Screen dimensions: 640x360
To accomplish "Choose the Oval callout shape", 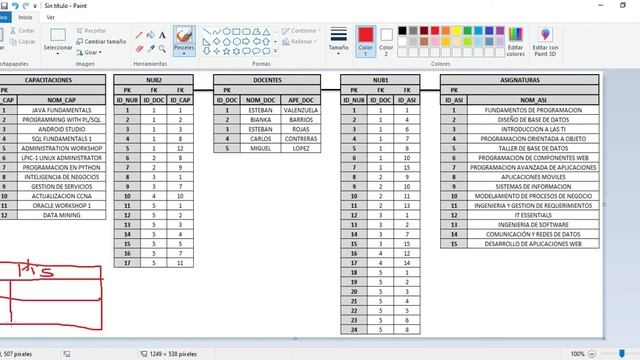I will [256, 51].
